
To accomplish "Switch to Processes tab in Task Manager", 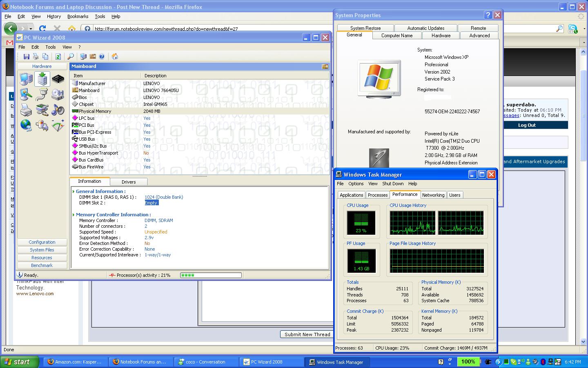I will point(378,195).
